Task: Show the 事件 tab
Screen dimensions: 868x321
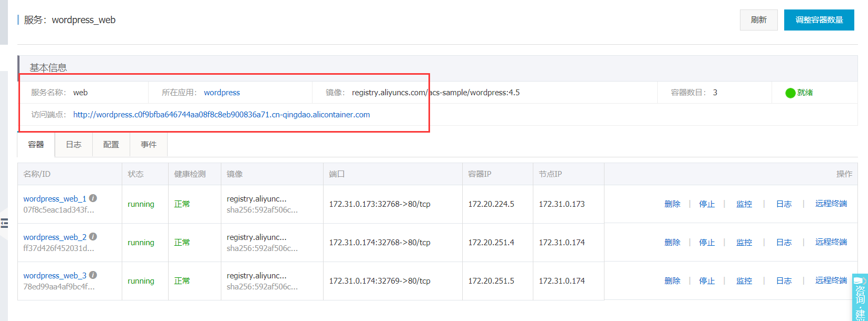Action: 149,145
